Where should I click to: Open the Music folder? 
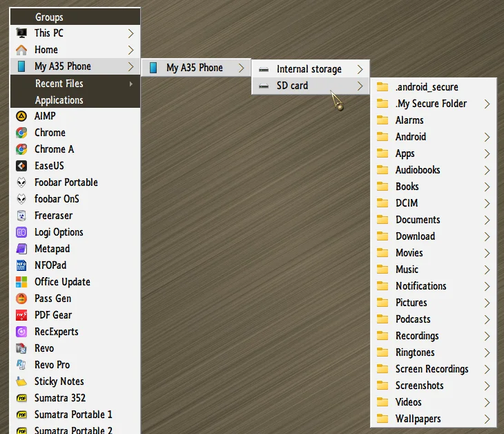tap(434, 270)
